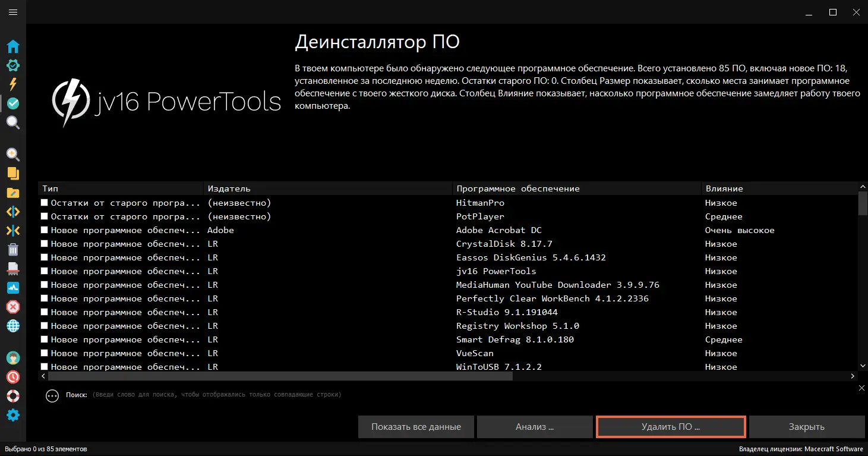Click the horizontal scrollbar right arrow
Image resolution: width=868 pixels, height=456 pixels.
853,376
